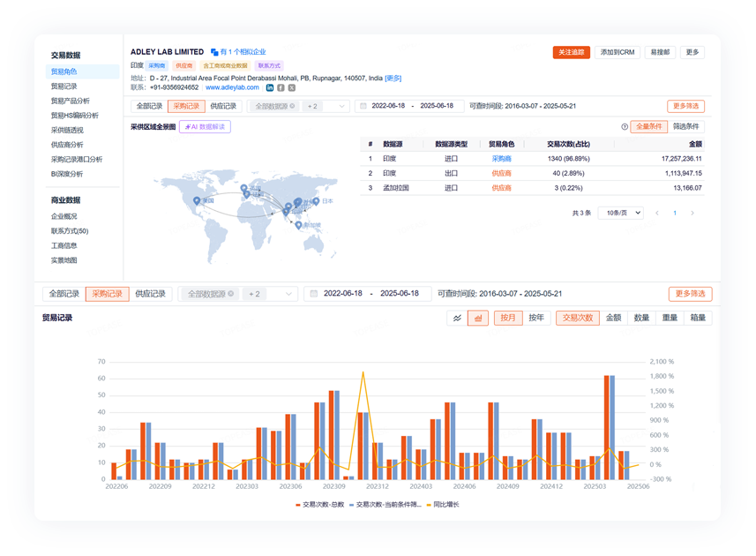Image resolution: width=756 pixels, height=556 pixels.
Task: Select 供应记录 tab in top filter bar
Action: coord(223,106)
